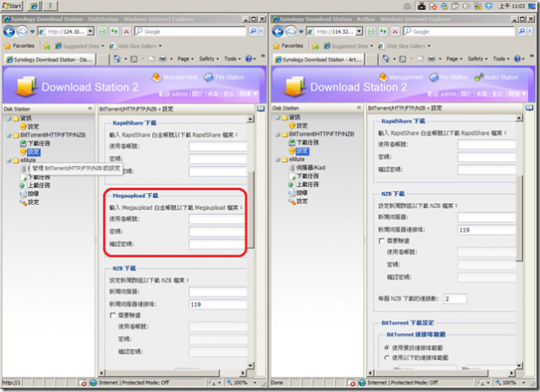Image resolution: width=540 pixels, height=392 pixels.
Task: Open Suggested Sites in DiskStation favorites bar
Action: coord(79,46)
